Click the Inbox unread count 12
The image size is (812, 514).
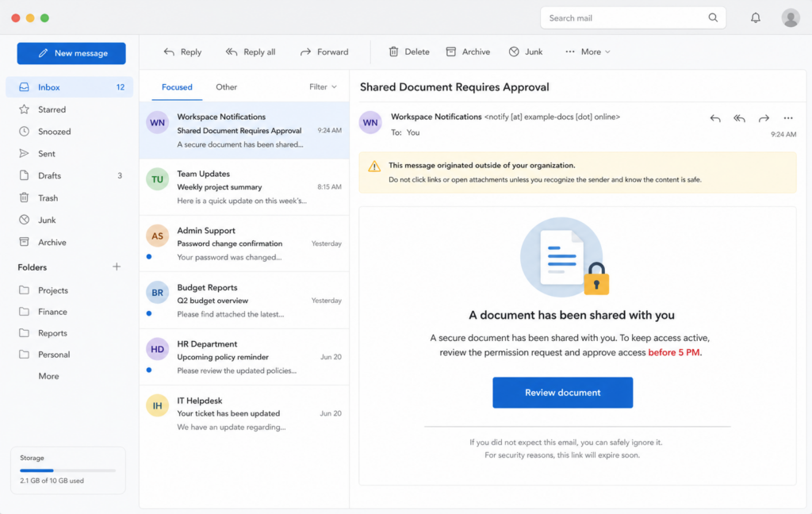[x=121, y=87]
